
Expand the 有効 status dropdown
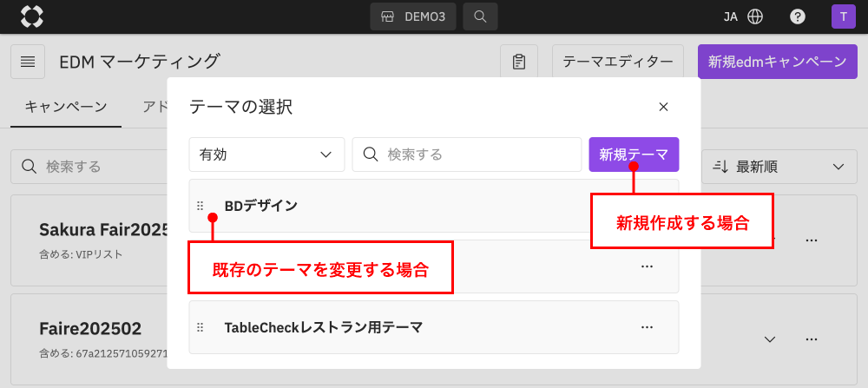click(x=266, y=155)
